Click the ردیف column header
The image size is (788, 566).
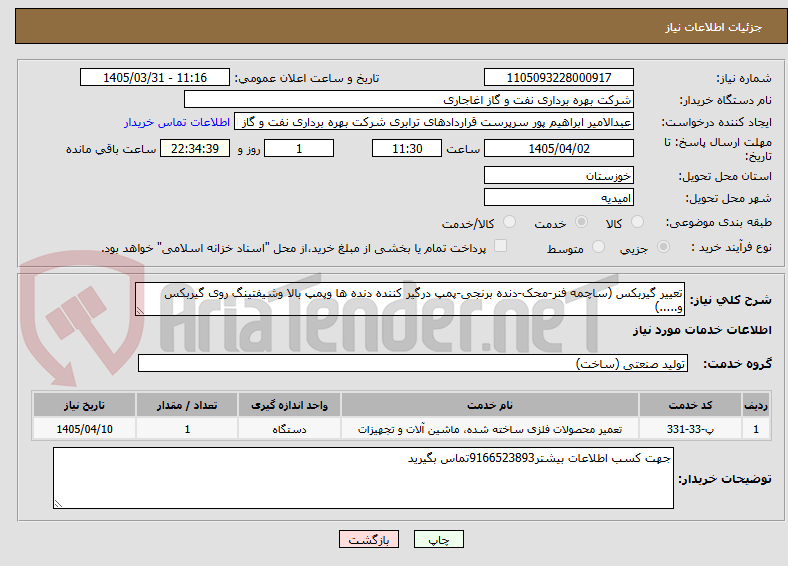point(756,405)
